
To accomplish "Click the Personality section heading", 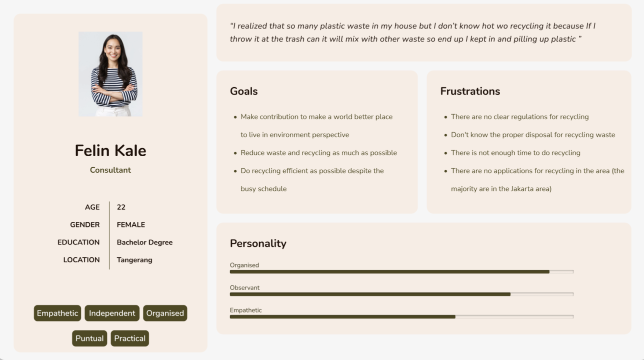I will point(258,243).
